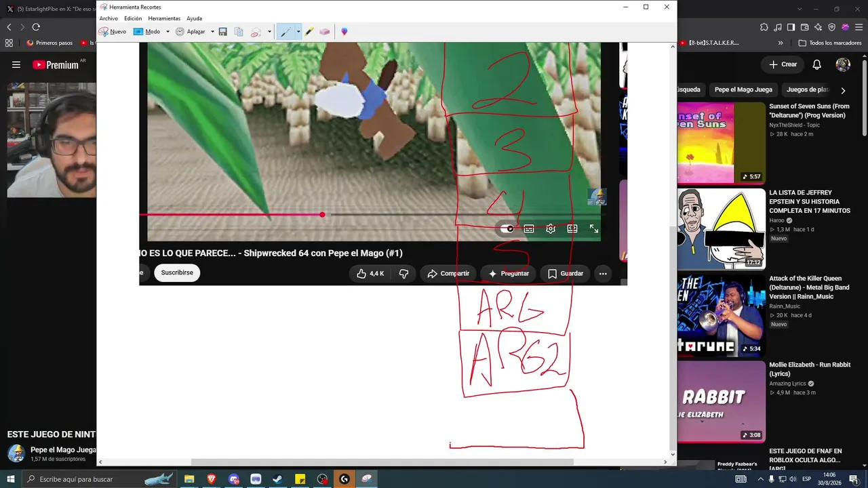Send the snip by email icon
Viewport: 868px width, 488px height.
(256, 32)
